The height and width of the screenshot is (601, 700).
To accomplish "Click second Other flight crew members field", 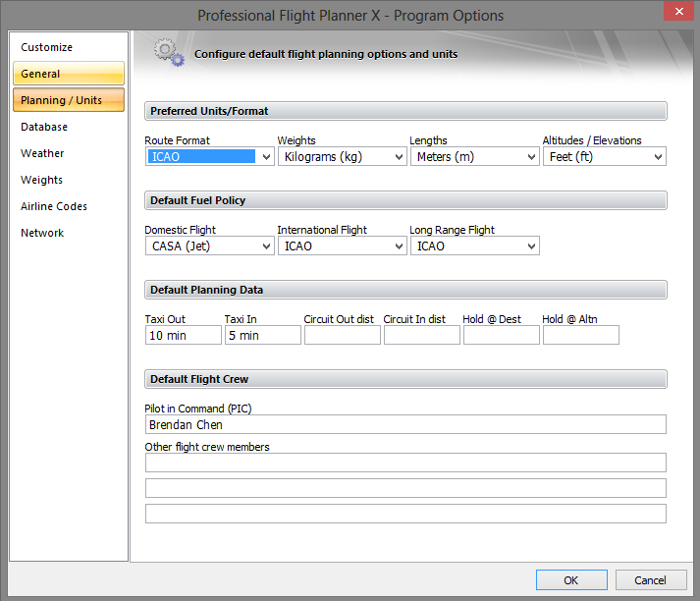I will pyautogui.click(x=405, y=488).
